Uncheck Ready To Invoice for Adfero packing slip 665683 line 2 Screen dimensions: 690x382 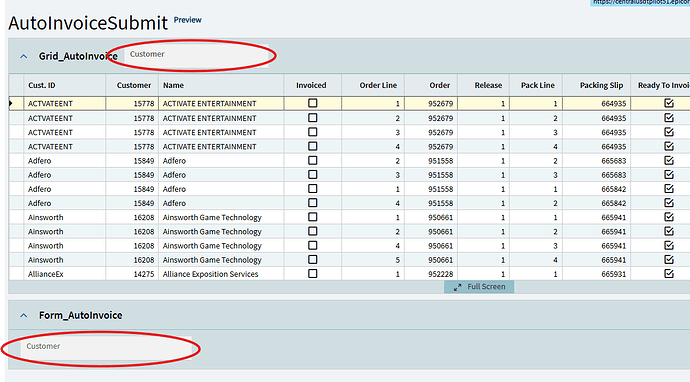(x=669, y=160)
